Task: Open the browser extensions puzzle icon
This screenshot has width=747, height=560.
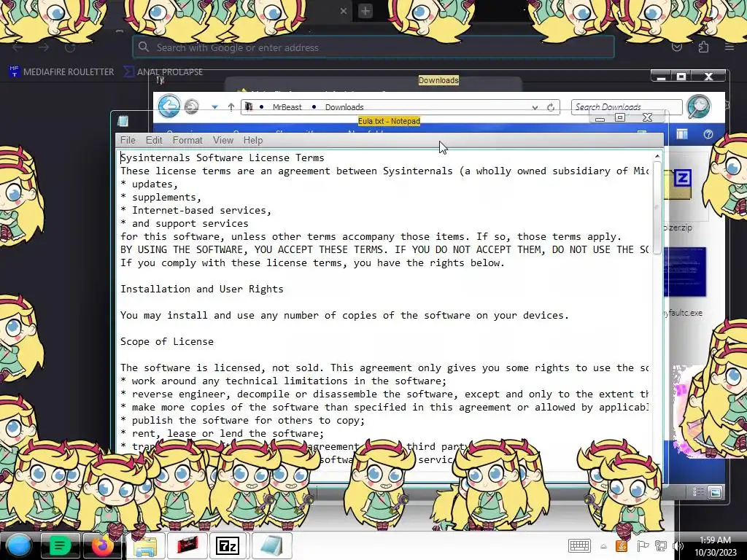Action: click(703, 47)
